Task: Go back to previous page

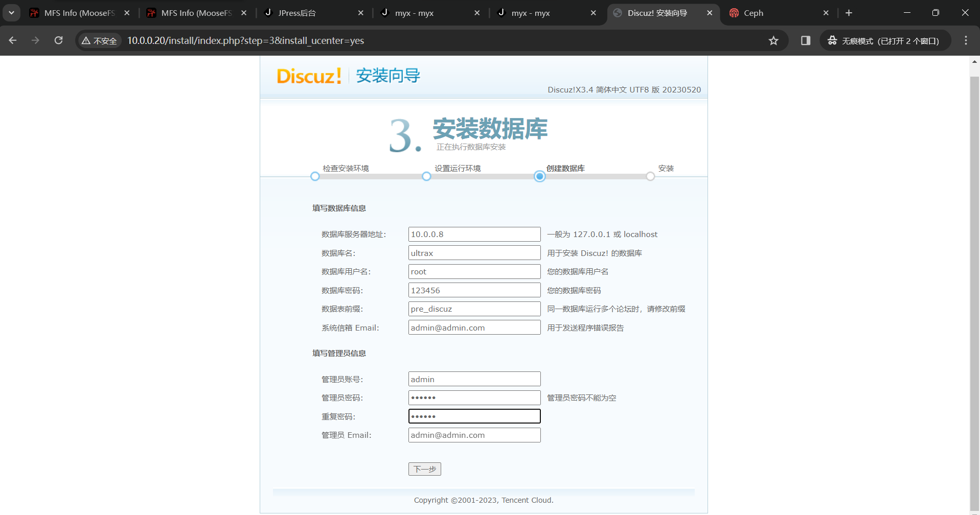Action: 13,40
